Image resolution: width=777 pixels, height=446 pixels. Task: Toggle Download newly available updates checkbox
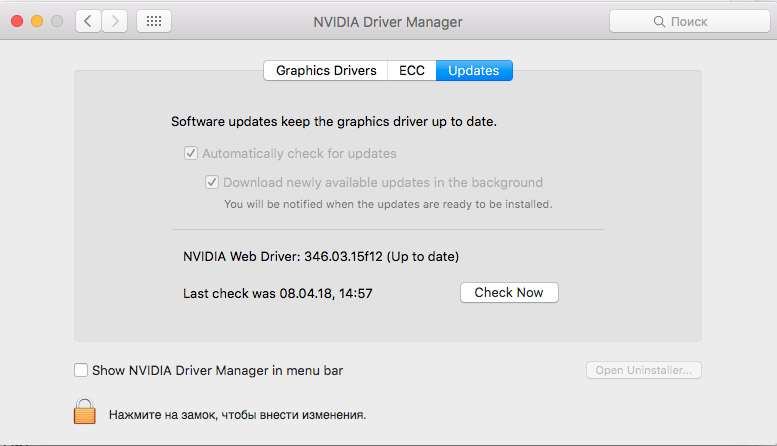point(212,182)
